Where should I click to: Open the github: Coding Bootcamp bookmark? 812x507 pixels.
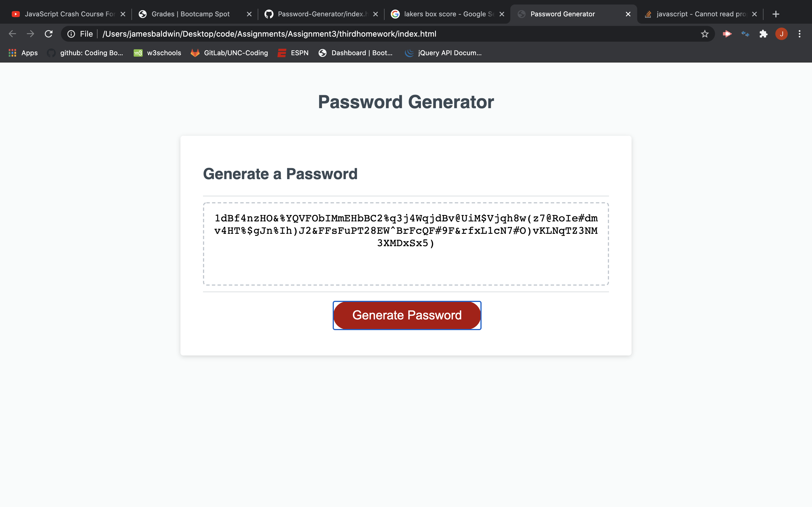point(85,53)
